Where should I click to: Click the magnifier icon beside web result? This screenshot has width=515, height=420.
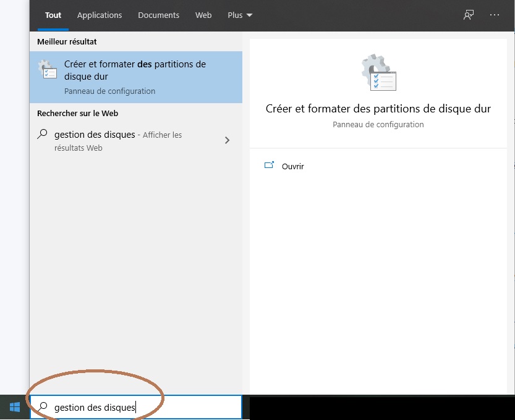[43, 134]
